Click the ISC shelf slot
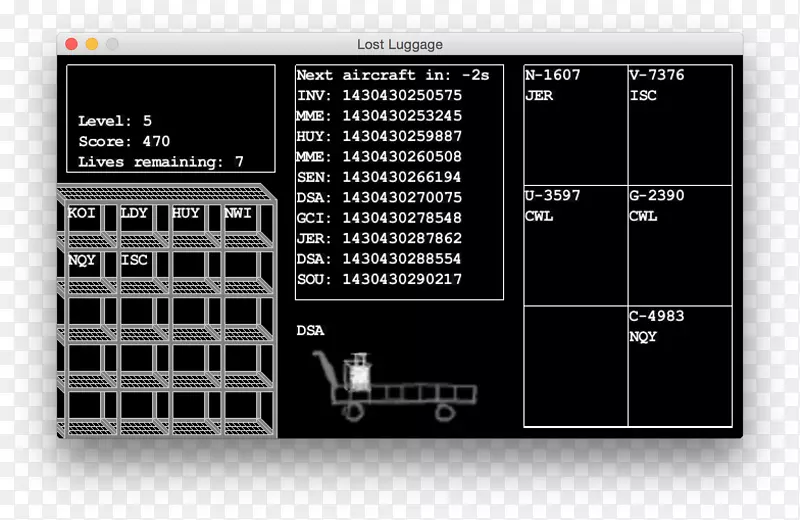This screenshot has width=800, height=520. (138, 268)
